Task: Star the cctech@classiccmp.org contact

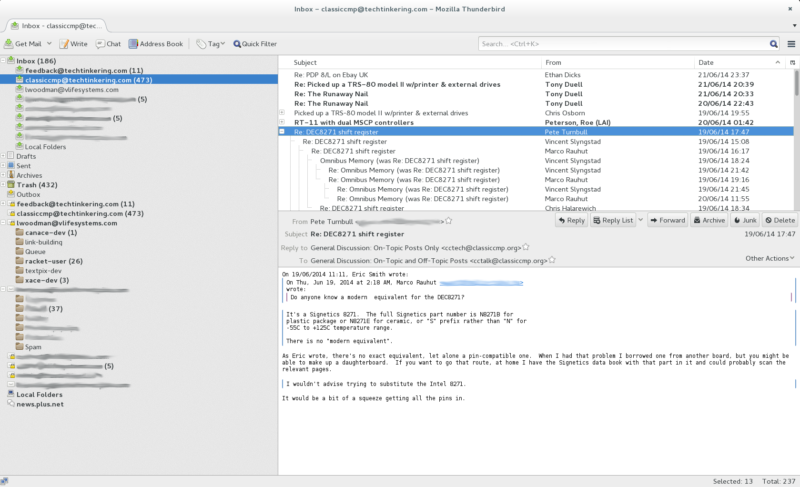Action: 526,247
